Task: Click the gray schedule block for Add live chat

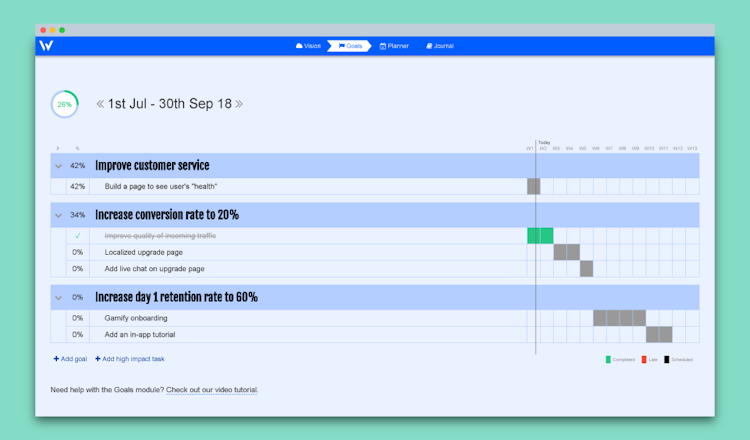Action: 586,269
